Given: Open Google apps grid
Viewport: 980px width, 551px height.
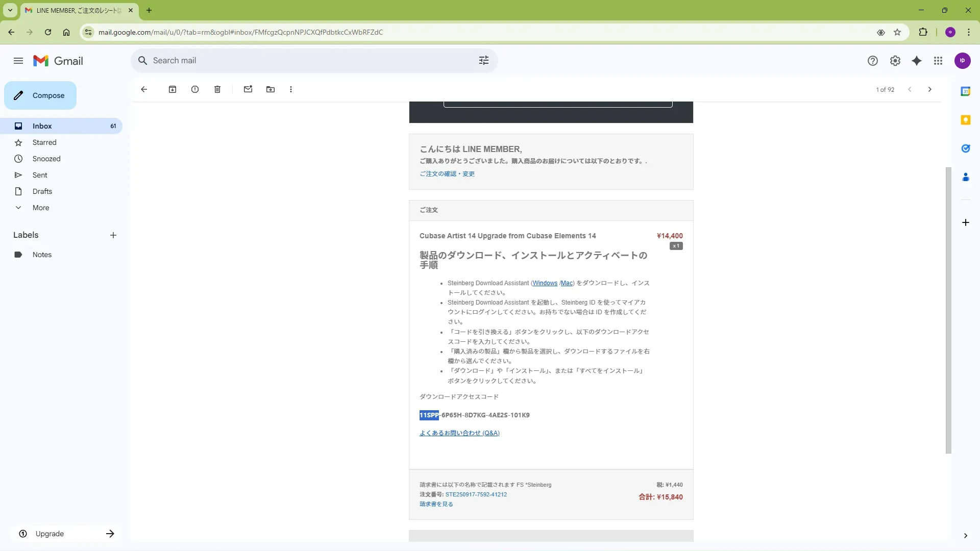Looking at the screenshot, I should coord(938,61).
